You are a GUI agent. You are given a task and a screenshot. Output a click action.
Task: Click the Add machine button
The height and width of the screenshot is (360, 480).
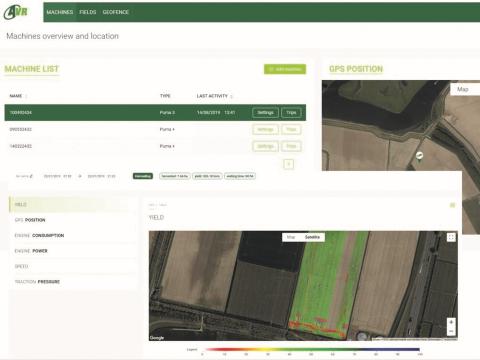click(x=285, y=69)
